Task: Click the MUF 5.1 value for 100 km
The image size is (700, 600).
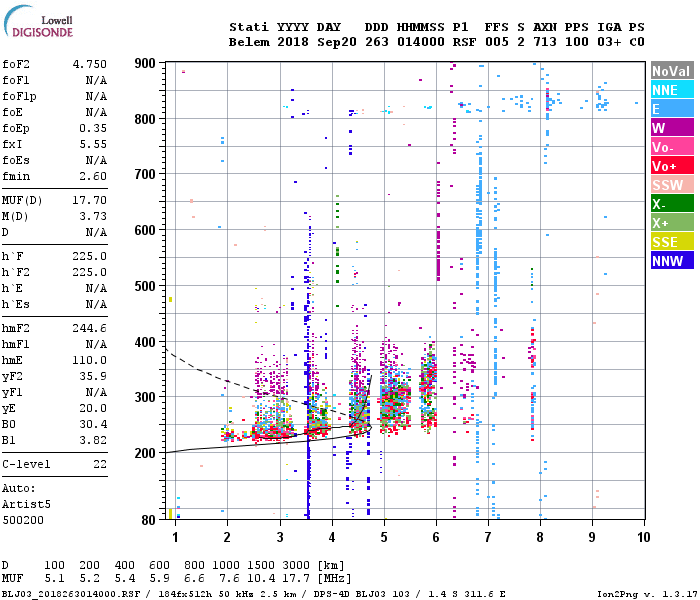Action: (x=54, y=579)
